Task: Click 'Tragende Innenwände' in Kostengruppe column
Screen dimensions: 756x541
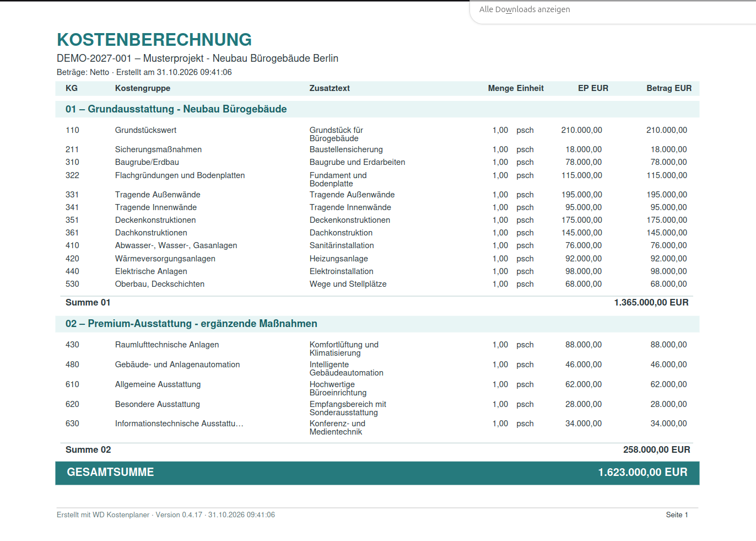Action: pyautogui.click(x=156, y=207)
